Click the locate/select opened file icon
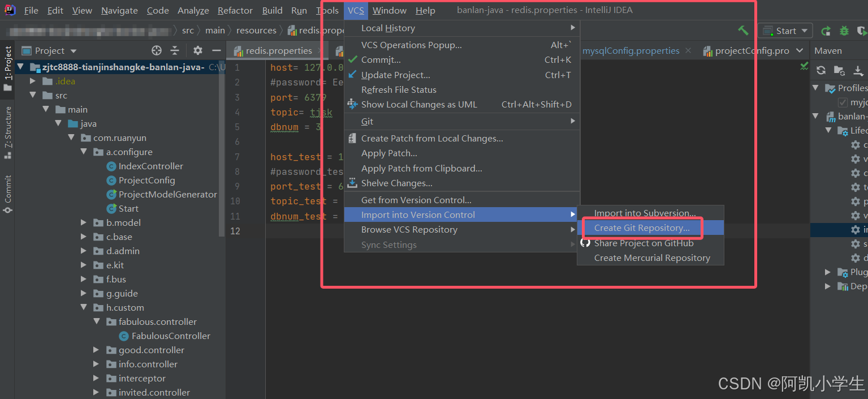Viewport: 868px width, 399px height. [157, 50]
